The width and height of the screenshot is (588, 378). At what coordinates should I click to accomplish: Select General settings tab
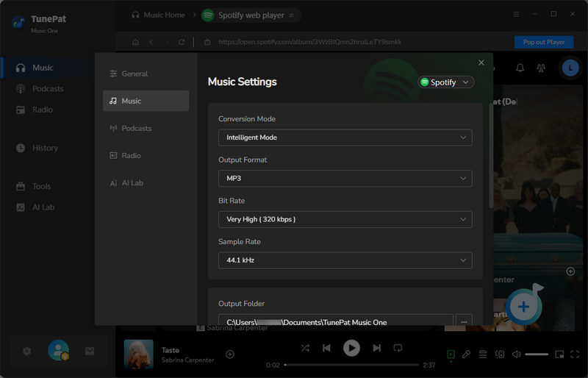(x=146, y=74)
